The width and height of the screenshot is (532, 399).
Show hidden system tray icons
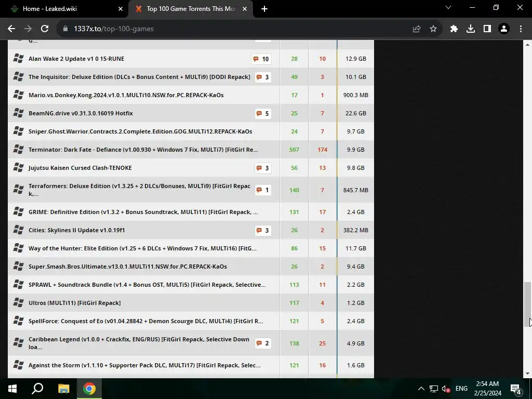pyautogui.click(x=421, y=389)
